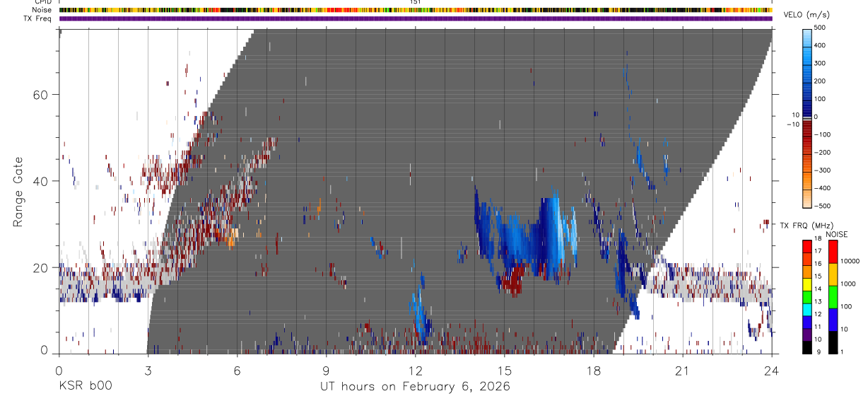Click the -10 label left of velocity colorbar
Screen dimensions: 868x401
792,124
